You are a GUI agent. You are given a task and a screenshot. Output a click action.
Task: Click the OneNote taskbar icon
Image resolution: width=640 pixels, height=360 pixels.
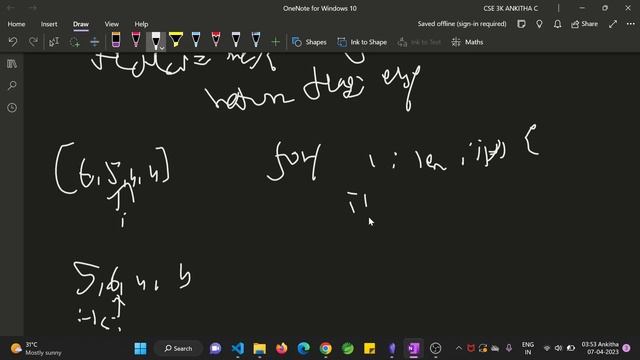tap(413, 348)
